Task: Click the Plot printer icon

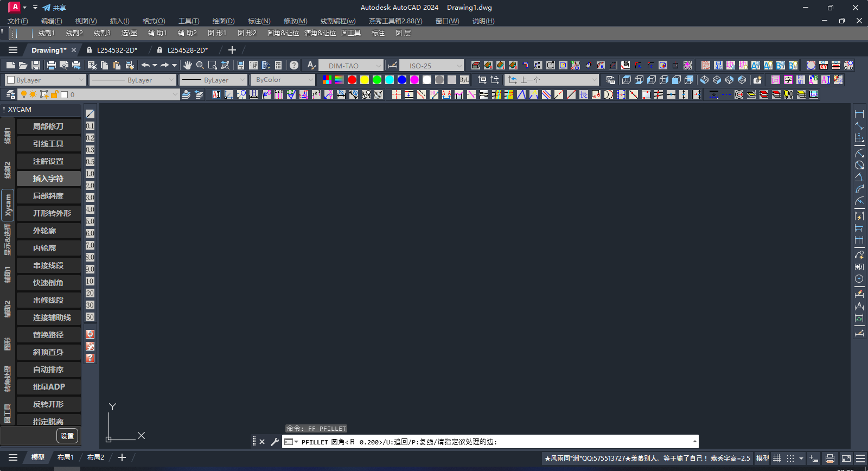Action: [52, 65]
